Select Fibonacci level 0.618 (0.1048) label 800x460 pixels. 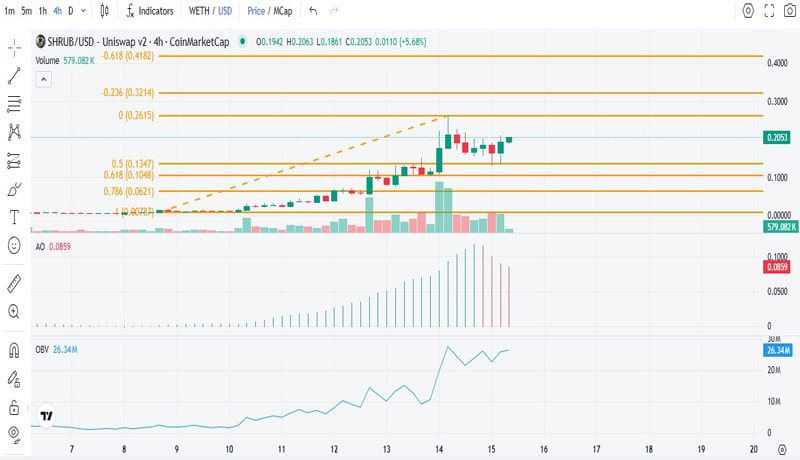click(129, 175)
